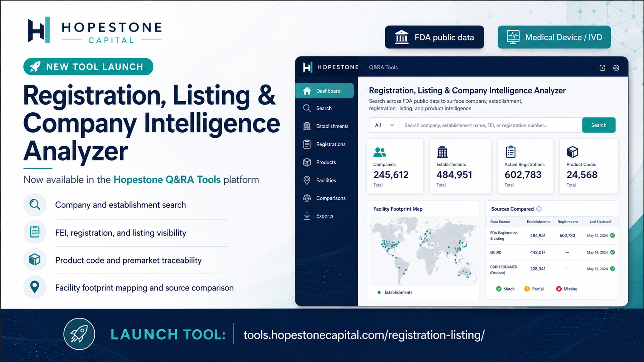Viewport: 644px width, 362px height.
Task: Click the sidebar Search magnifier icon
Action: 307,108
